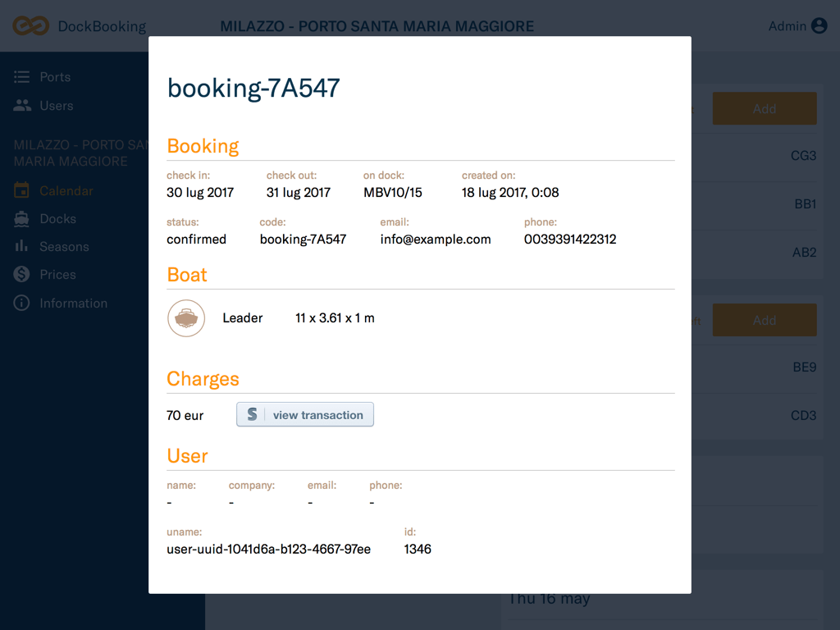Select the CG3 row behind the dialog
Image resolution: width=840 pixels, height=630 pixels.
click(756, 155)
